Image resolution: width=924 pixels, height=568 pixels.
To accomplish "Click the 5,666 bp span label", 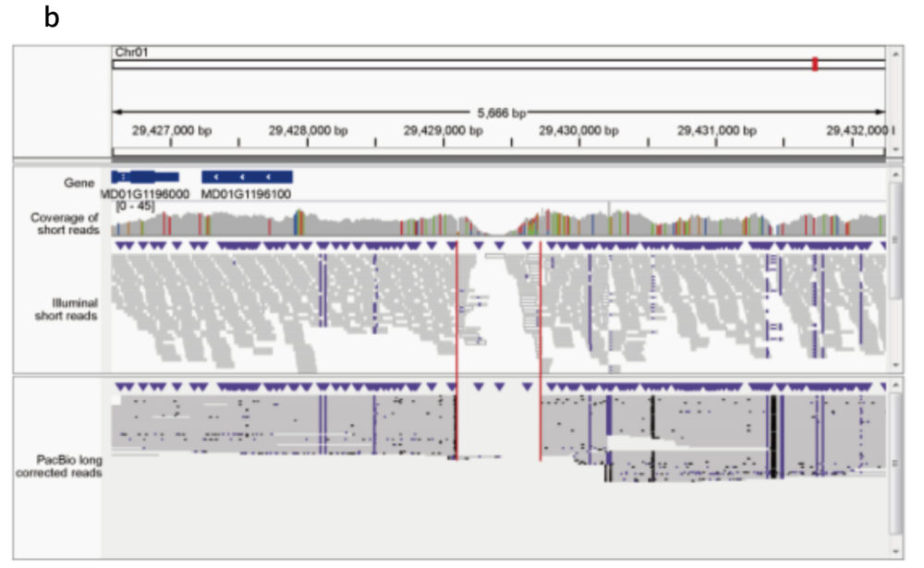I will coord(501,114).
